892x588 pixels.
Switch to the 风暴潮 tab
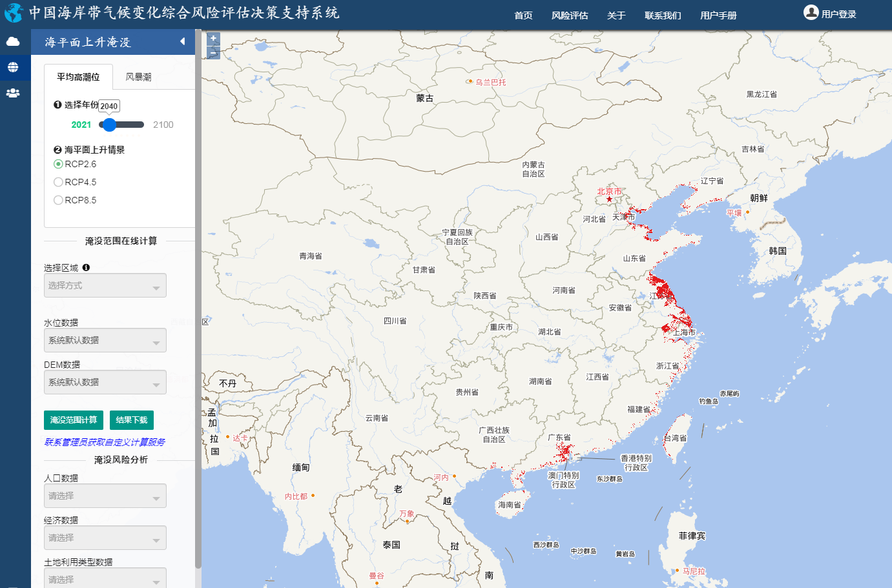pyautogui.click(x=138, y=77)
